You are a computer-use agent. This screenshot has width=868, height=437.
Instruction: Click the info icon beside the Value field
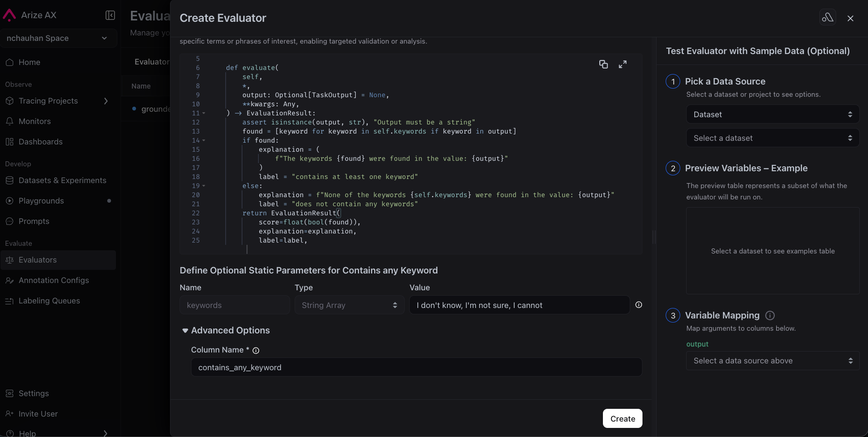[639, 305]
